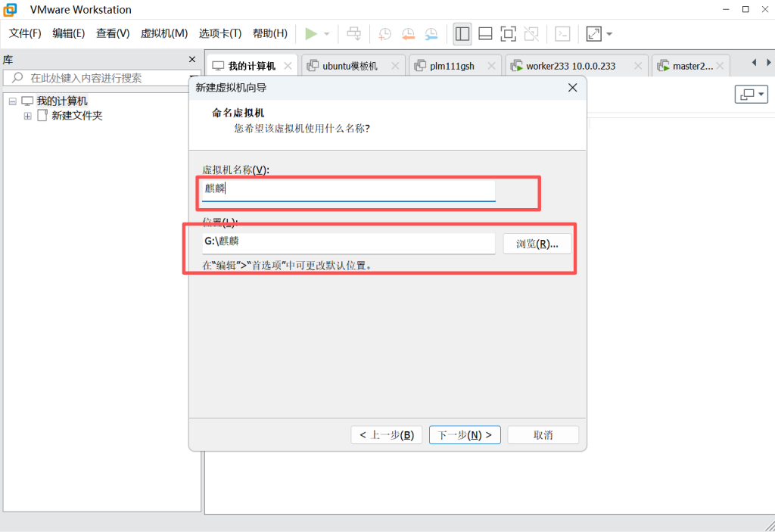Collapse the 我的计算机 tree node

pos(13,101)
